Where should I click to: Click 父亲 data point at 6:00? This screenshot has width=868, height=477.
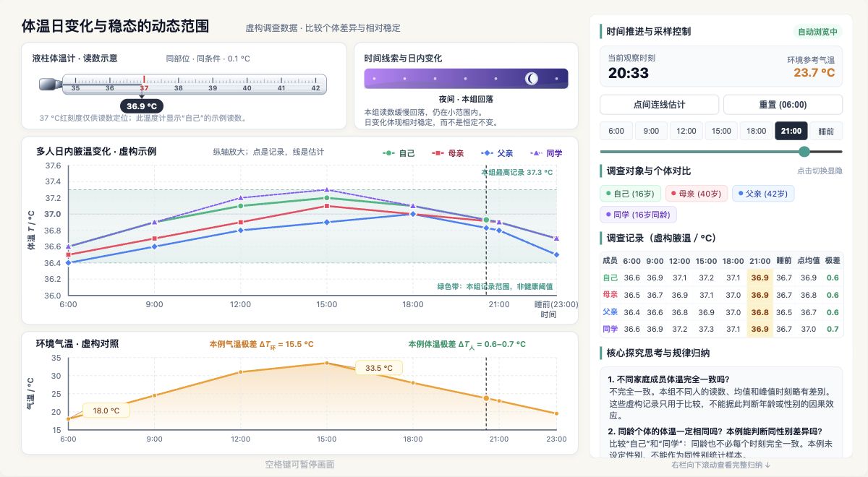click(68, 262)
